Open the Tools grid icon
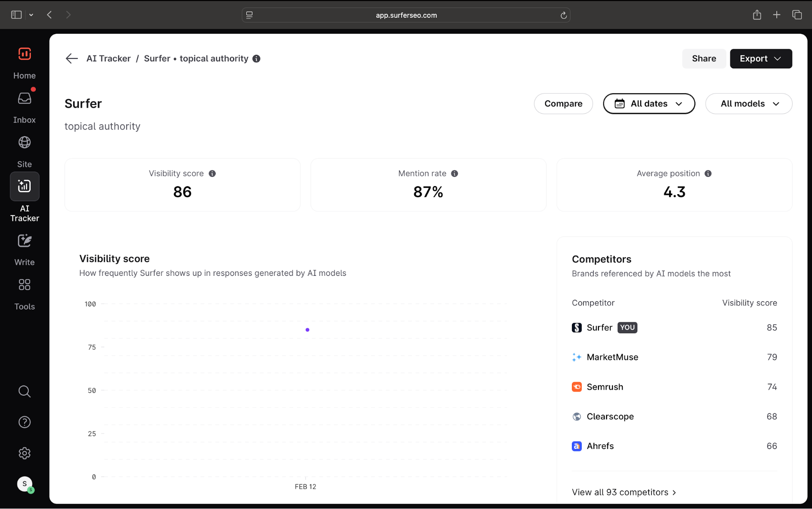Viewport: 812px width, 509px height. 24,285
